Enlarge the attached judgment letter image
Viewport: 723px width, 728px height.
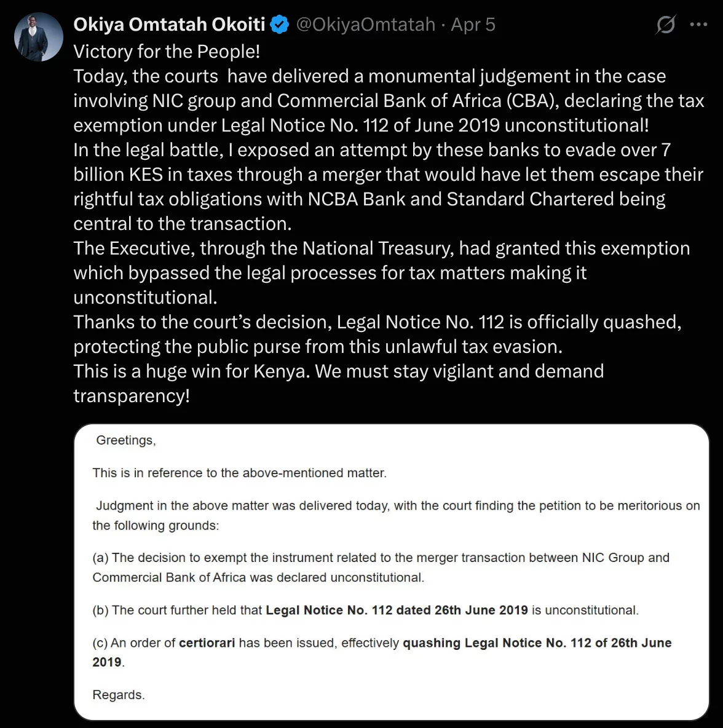click(x=392, y=572)
